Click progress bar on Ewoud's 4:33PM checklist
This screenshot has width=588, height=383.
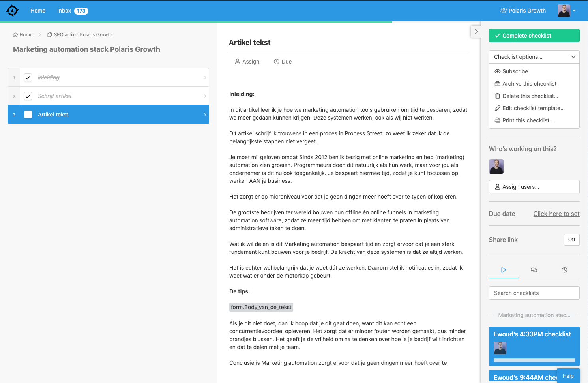pyautogui.click(x=534, y=360)
